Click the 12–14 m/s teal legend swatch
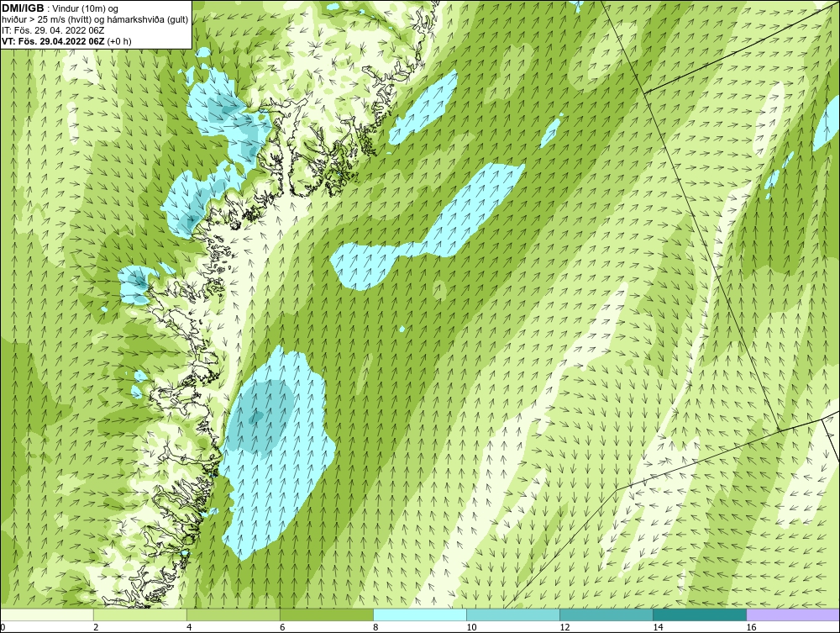This screenshot has width=840, height=633. pos(606,615)
